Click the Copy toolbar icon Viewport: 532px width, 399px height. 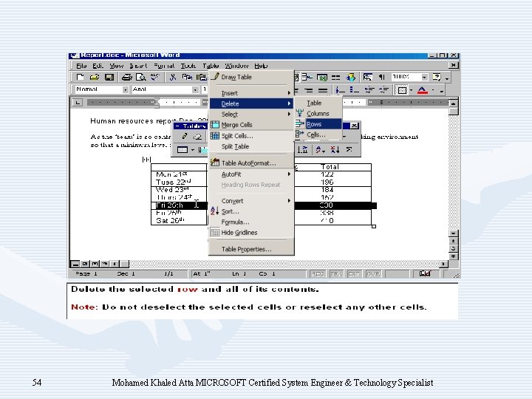187,78
